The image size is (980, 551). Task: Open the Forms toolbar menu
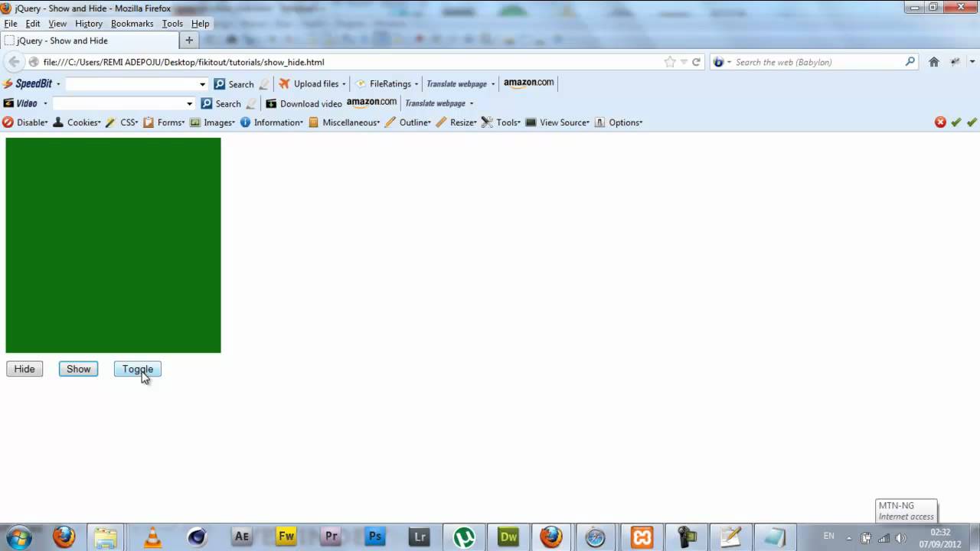(164, 122)
